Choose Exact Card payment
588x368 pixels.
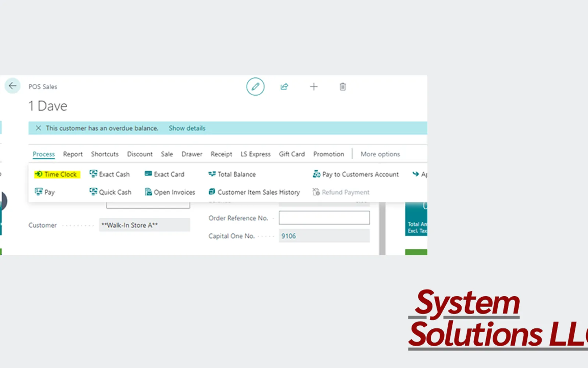tap(165, 174)
